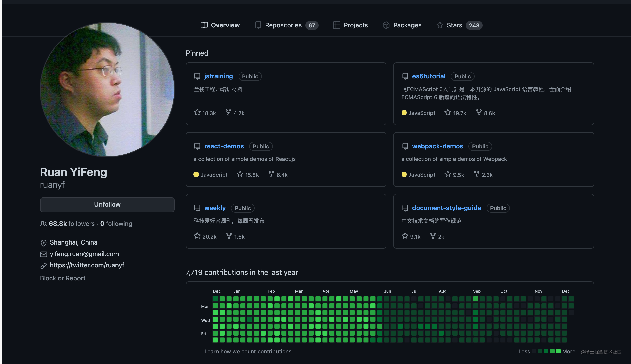This screenshot has width=631, height=364.
Task: Open the twitter.com/ruanyf link
Action: (x=87, y=265)
